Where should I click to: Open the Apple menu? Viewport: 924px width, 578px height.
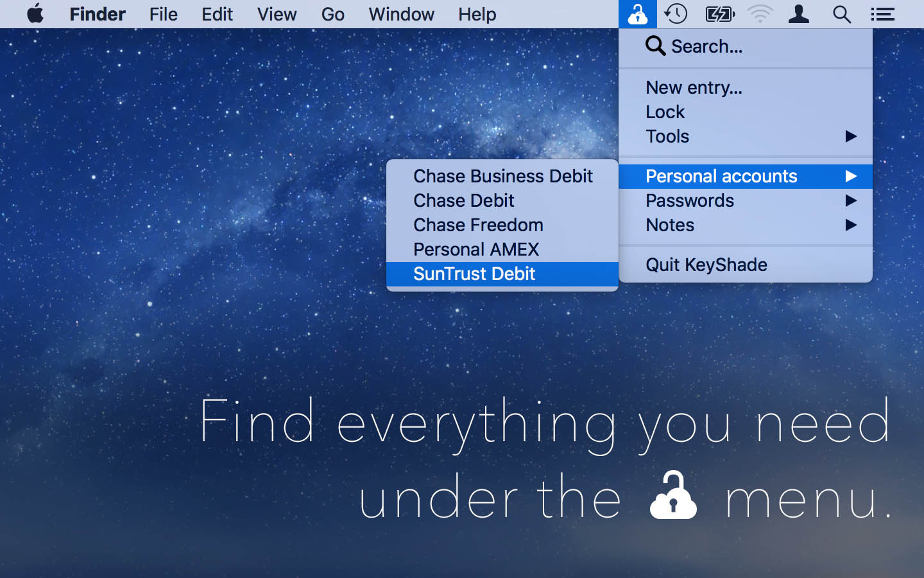(36, 13)
